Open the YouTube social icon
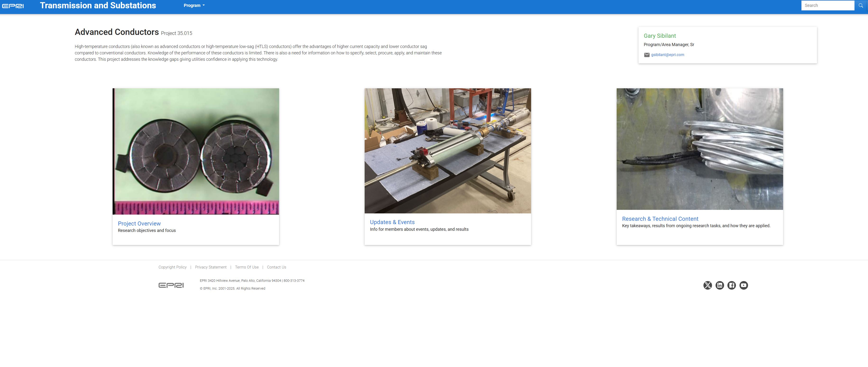 coord(743,285)
